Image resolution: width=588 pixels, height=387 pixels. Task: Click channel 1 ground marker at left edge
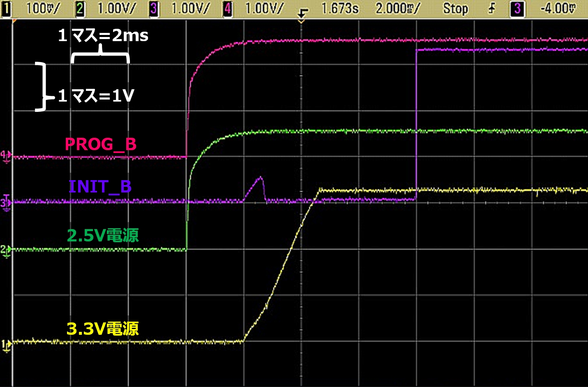pos(6,345)
